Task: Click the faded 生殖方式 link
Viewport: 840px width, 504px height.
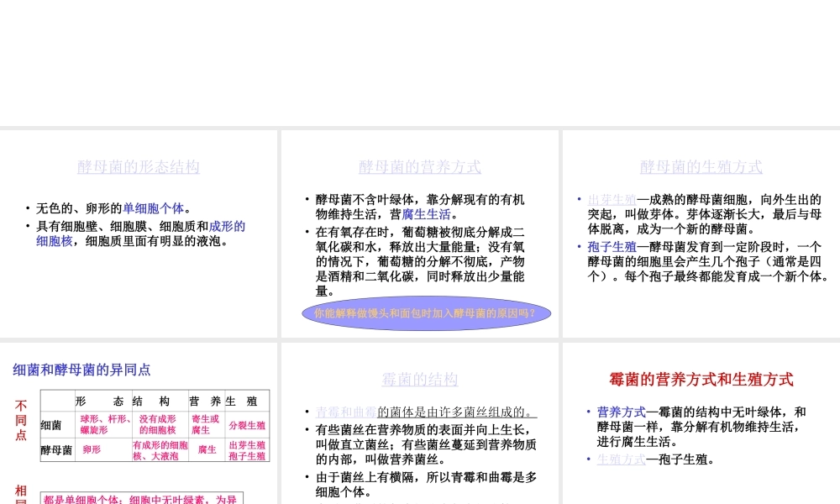Action: click(622, 459)
